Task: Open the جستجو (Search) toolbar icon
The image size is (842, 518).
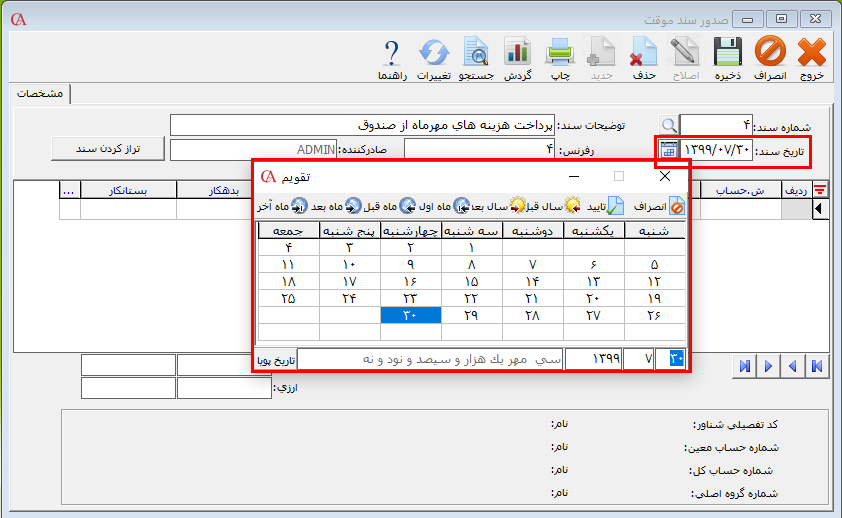Action: pyautogui.click(x=476, y=59)
